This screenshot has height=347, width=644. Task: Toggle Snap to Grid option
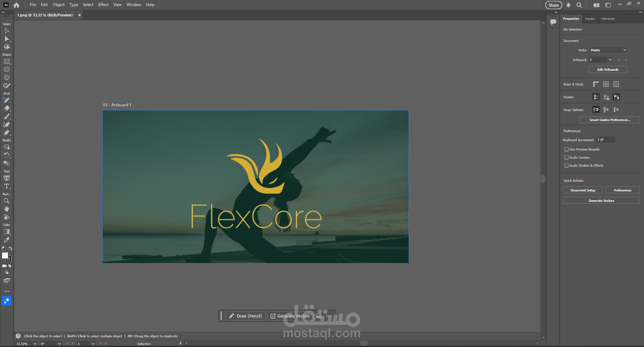606,110
